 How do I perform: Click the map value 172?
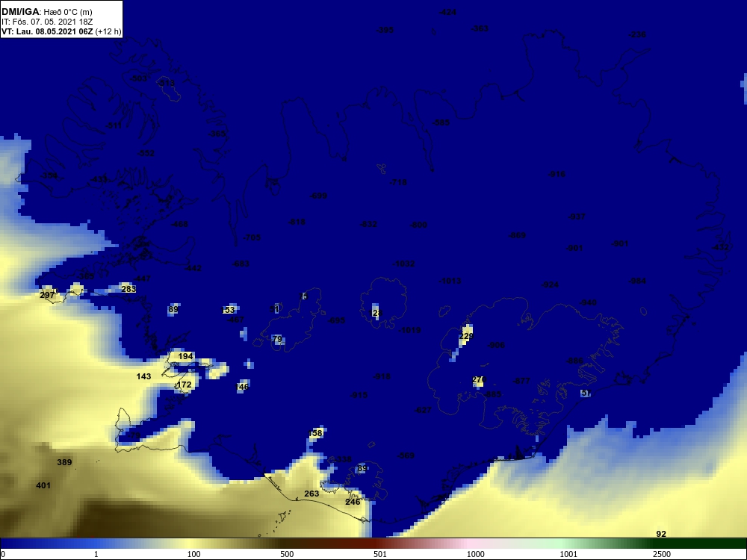184,385
